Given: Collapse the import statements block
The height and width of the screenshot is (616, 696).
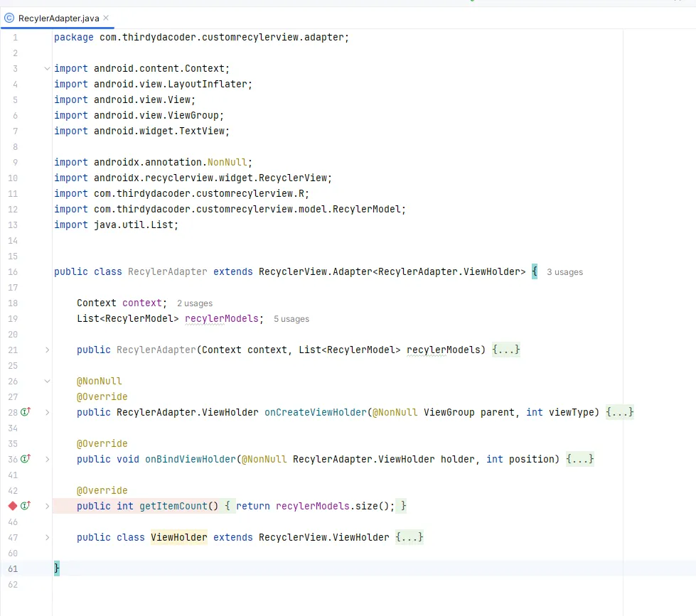Looking at the screenshot, I should click(47, 68).
